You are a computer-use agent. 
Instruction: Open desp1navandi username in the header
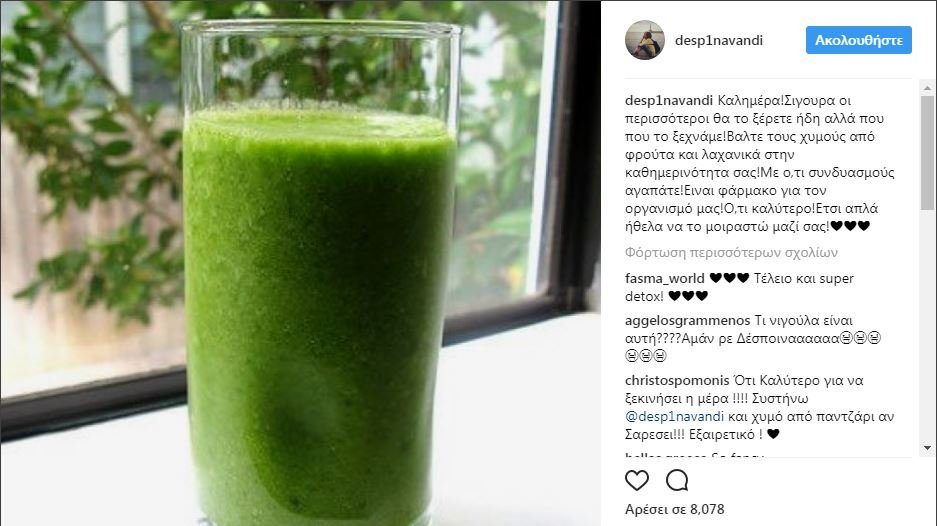719,40
